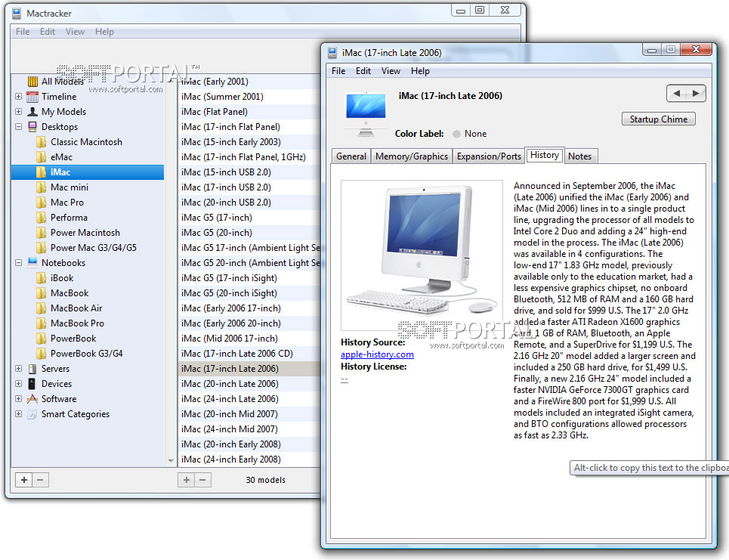Click the Classic Macintosh folder icon
Image resolution: width=729 pixels, height=560 pixels.
(42, 142)
